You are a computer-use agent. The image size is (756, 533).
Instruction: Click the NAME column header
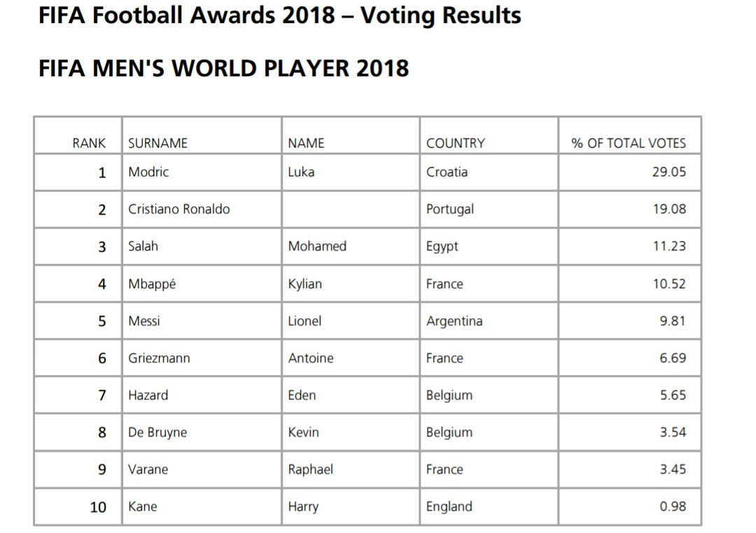pos(306,143)
